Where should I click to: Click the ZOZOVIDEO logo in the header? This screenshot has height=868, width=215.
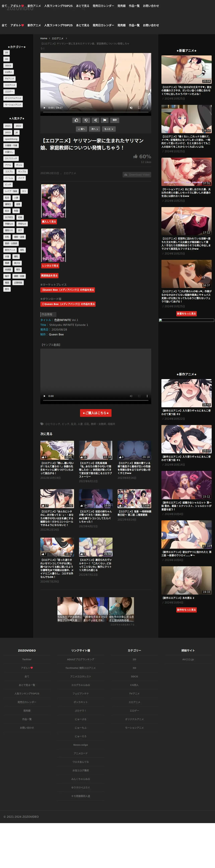click(20, 8)
